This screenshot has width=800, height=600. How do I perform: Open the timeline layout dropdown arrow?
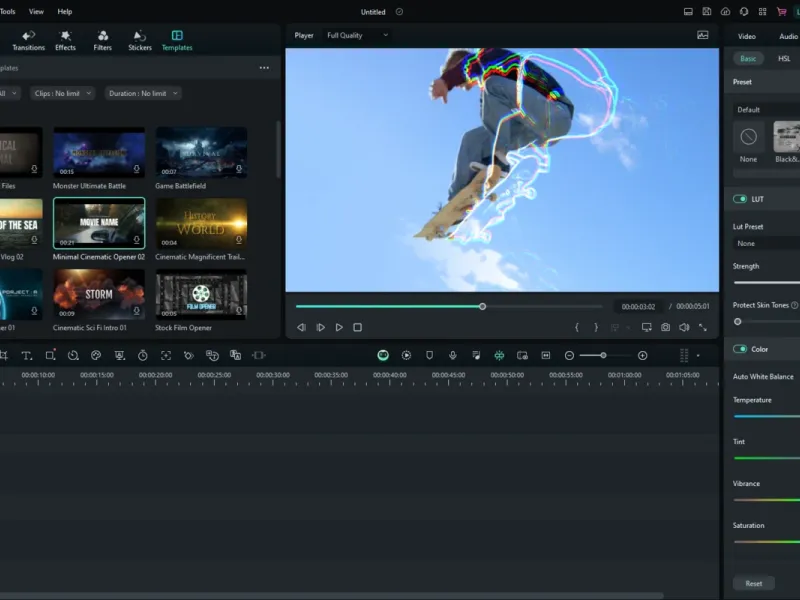[x=698, y=356]
